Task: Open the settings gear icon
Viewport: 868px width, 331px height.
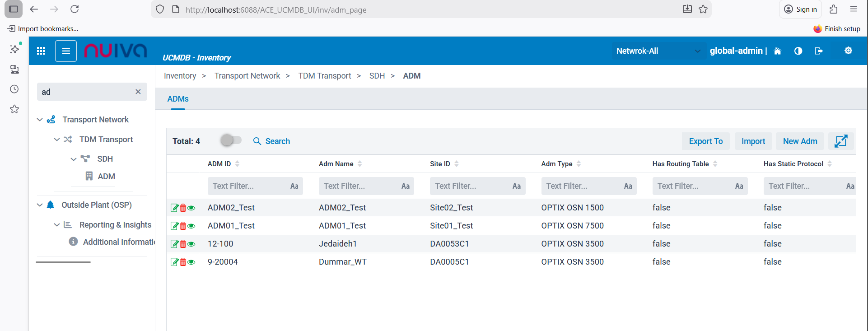Action: click(848, 51)
